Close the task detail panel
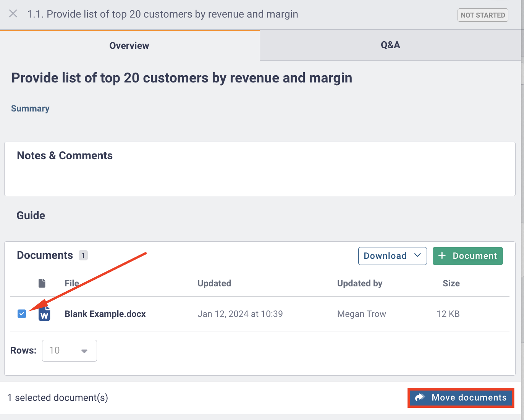Viewport: 524px width, 420px height. [13, 14]
